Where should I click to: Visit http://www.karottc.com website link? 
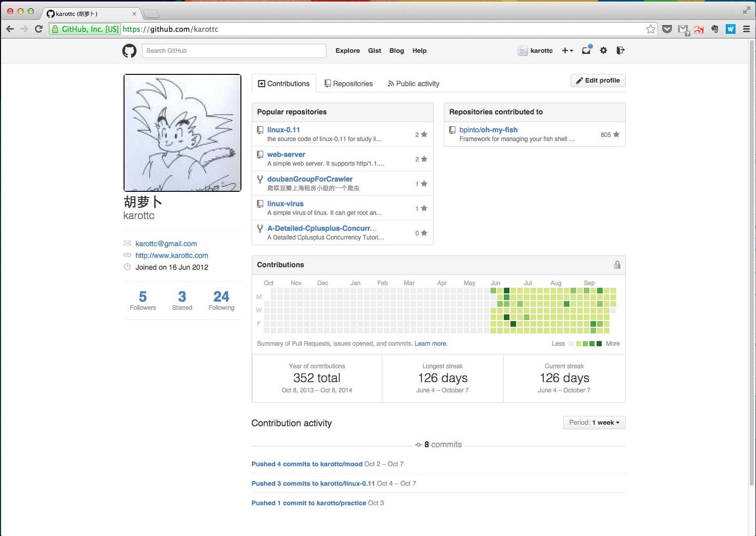(x=172, y=255)
